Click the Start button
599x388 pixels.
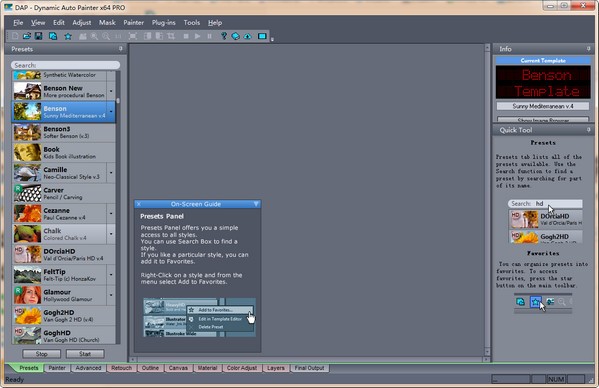pyautogui.click(x=85, y=354)
